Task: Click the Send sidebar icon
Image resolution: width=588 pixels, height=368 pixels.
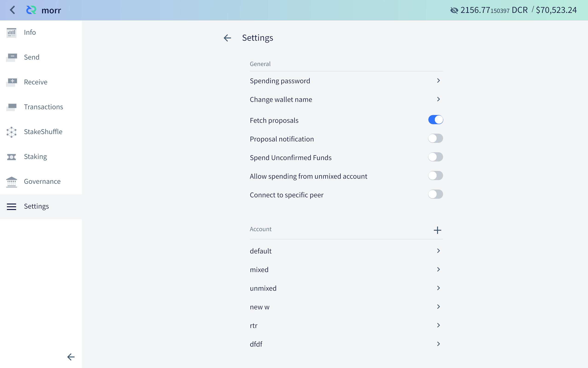Action: coord(12,57)
